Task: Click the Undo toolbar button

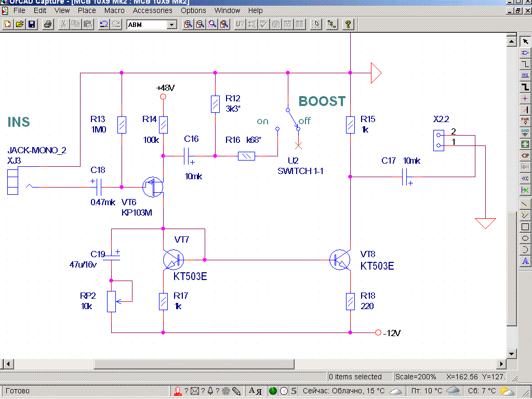Action: pos(104,24)
